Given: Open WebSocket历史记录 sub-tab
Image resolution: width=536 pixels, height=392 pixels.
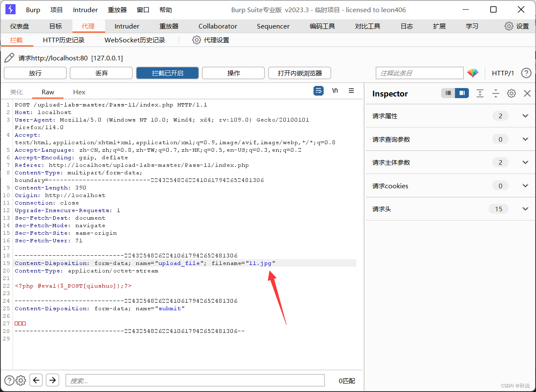Looking at the screenshot, I should (135, 40).
